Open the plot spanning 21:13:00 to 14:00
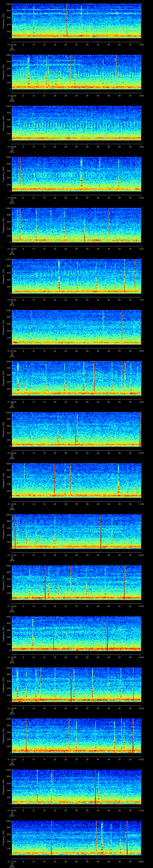The width and height of the screenshot is (153, 868). [x=76, y=634]
